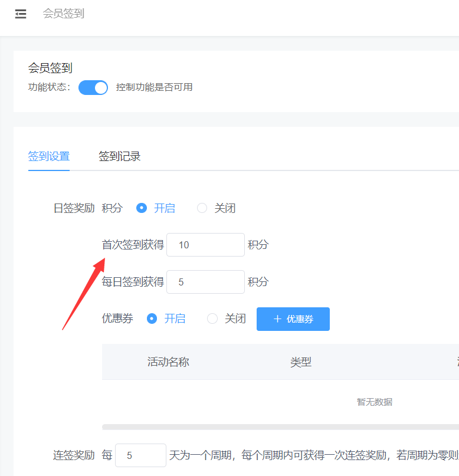The width and height of the screenshot is (459, 476).
Task: Select 开启 radio for 积分 reward
Action: 142,208
